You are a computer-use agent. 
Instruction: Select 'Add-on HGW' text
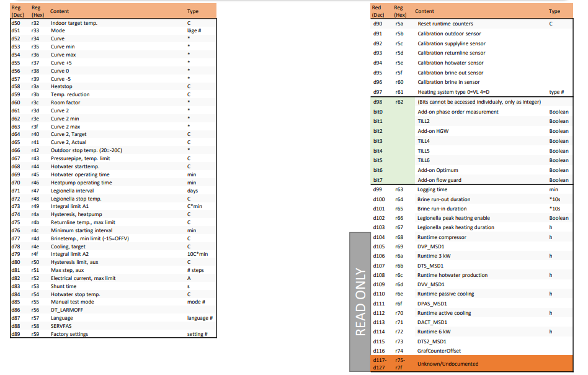pos(433,131)
